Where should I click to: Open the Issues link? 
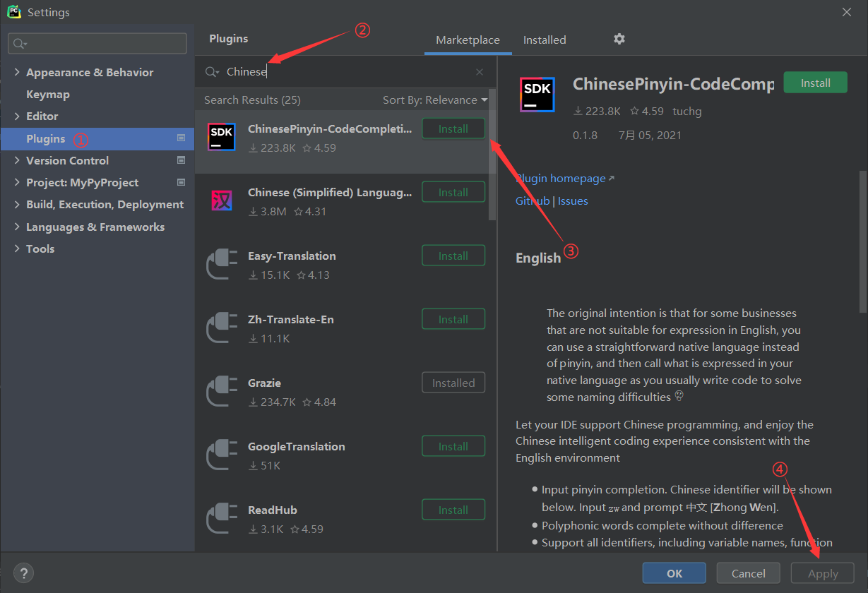(573, 200)
